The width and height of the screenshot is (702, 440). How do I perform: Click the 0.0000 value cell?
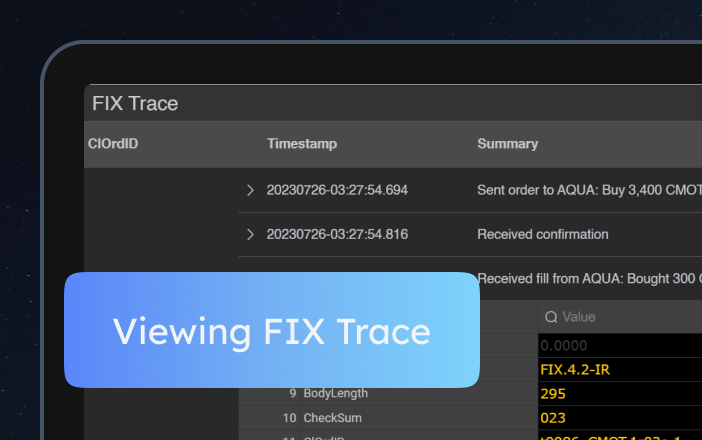point(565,345)
